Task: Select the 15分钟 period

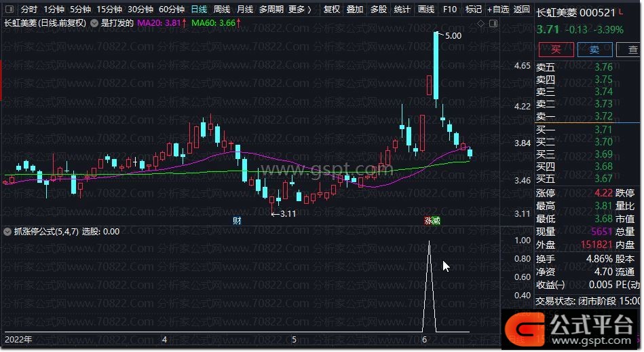Action: coord(109,9)
